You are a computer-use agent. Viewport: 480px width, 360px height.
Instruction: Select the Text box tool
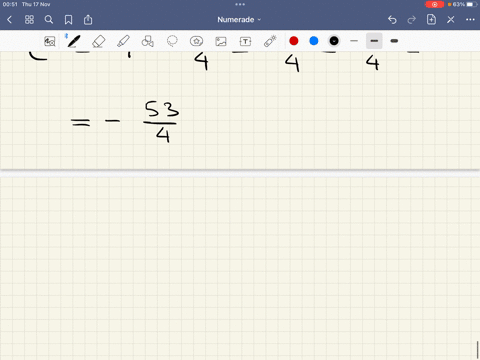pos(245,41)
